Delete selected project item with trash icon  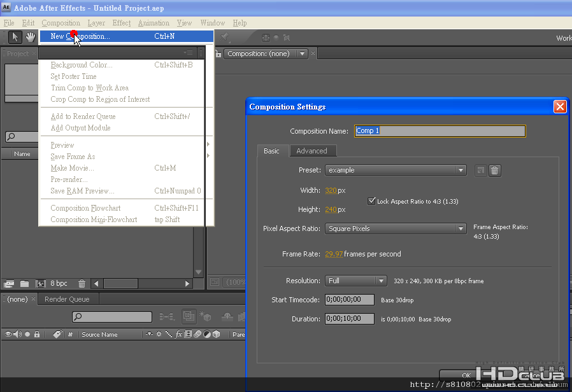coord(82,283)
